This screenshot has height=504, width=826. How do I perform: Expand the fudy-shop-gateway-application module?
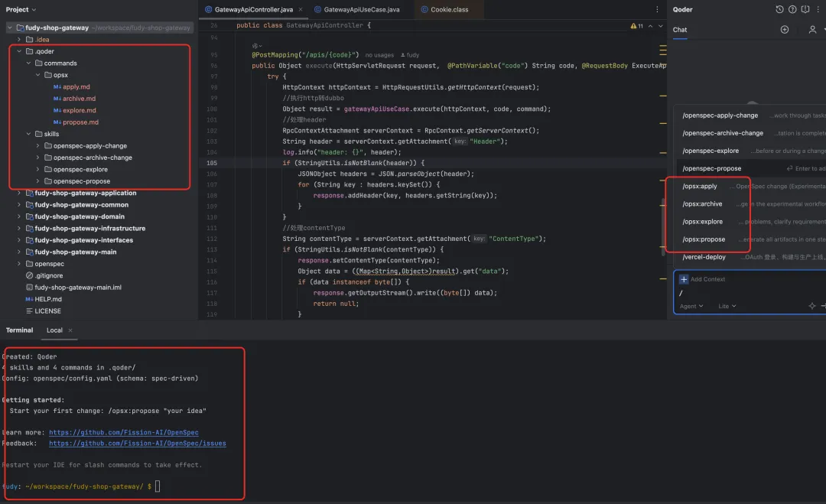pos(19,193)
